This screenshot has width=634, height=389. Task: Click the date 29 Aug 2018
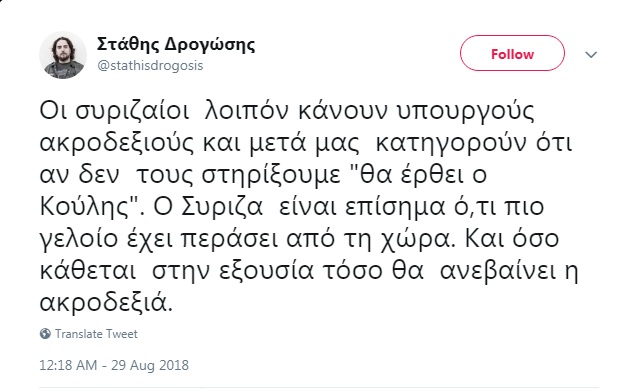150,365
